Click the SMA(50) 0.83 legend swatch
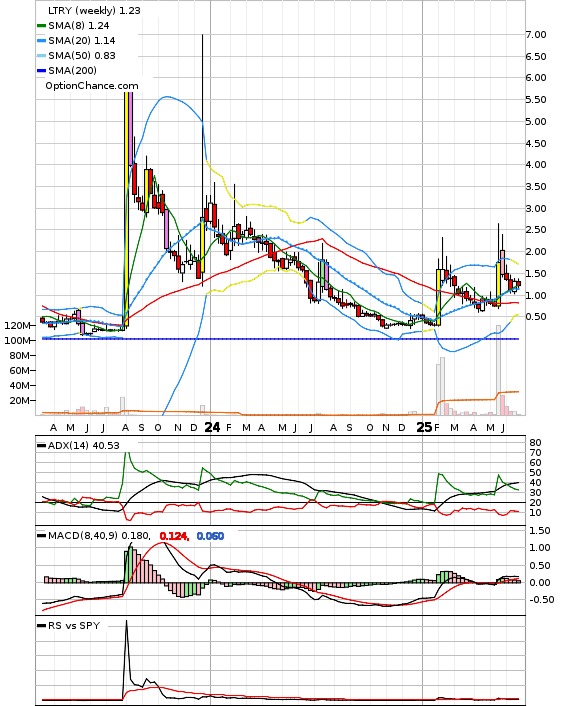The image size is (566, 706). click(x=42, y=56)
